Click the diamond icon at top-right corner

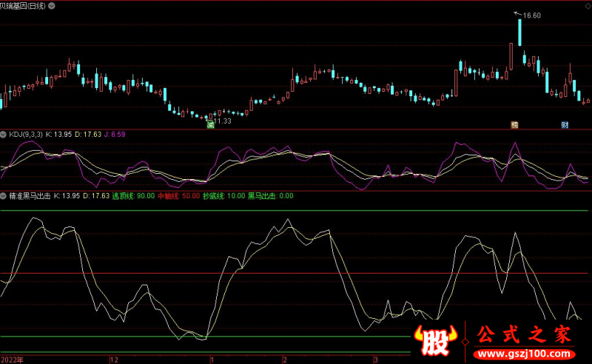point(588,4)
